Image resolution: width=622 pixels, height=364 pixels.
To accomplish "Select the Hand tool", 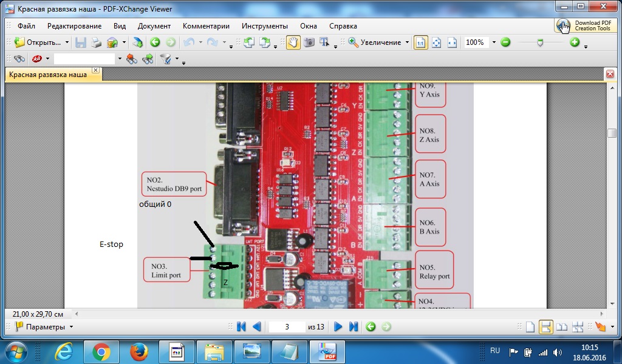I will tap(293, 42).
